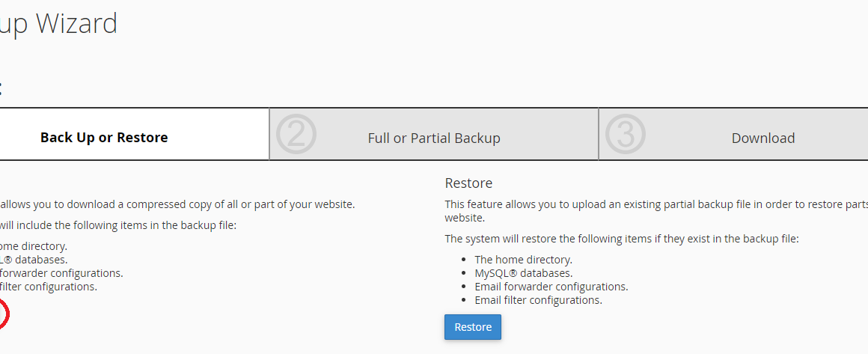Image resolution: width=868 pixels, height=354 pixels.
Task: Click the 'system will restore' sentence
Action: (x=623, y=239)
